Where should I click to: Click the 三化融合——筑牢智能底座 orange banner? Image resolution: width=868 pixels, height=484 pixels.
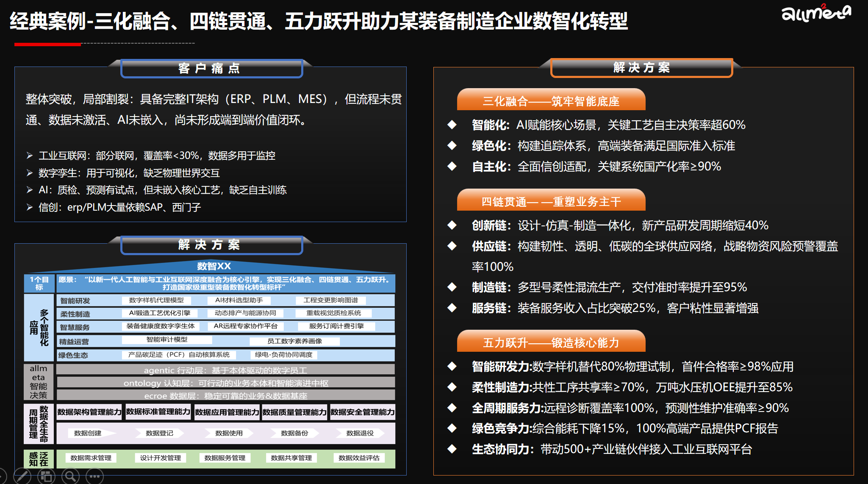[x=551, y=100]
